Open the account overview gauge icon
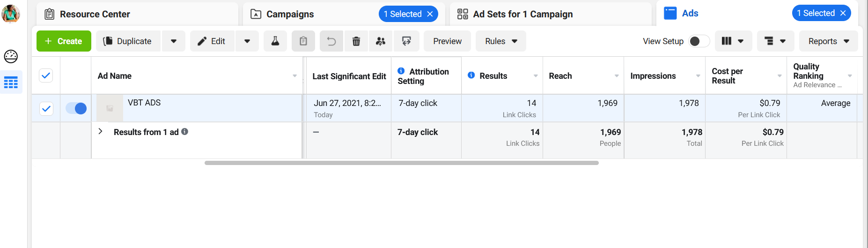868x248 pixels. tap(11, 56)
